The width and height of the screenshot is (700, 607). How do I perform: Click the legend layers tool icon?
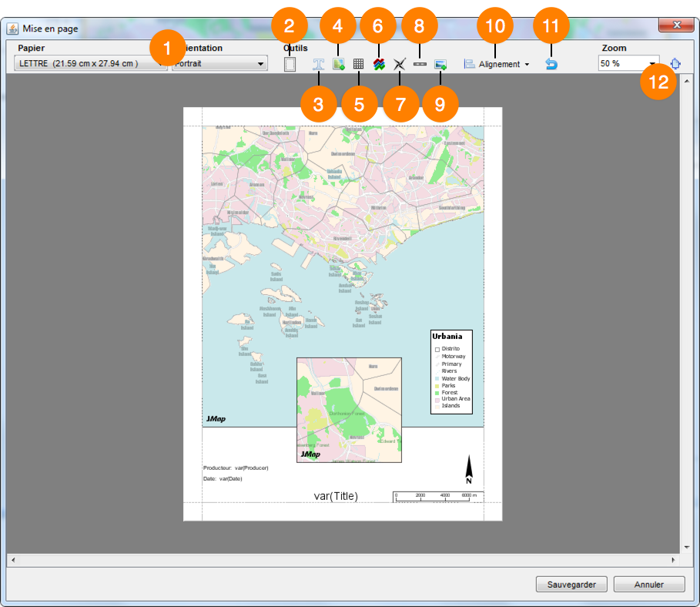(379, 65)
